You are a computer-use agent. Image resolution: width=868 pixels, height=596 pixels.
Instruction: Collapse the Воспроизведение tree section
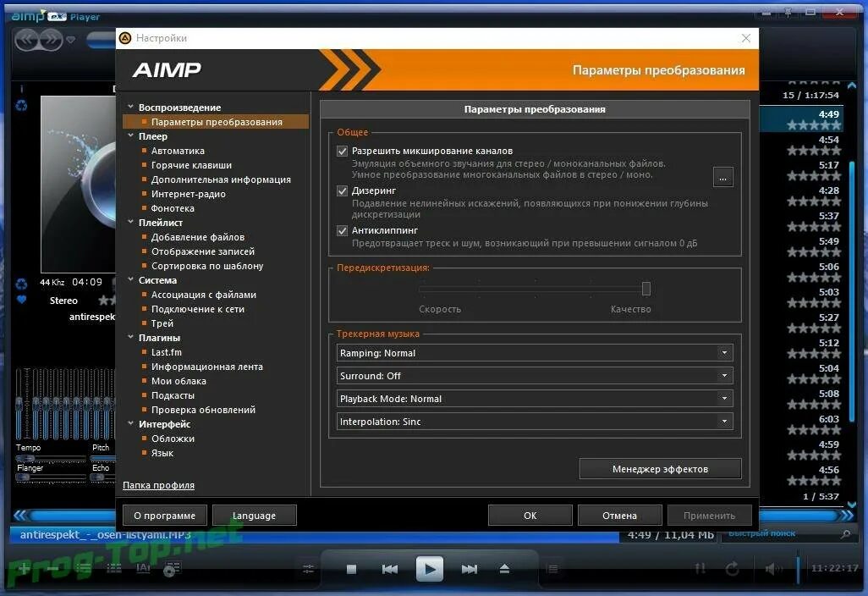coord(130,107)
